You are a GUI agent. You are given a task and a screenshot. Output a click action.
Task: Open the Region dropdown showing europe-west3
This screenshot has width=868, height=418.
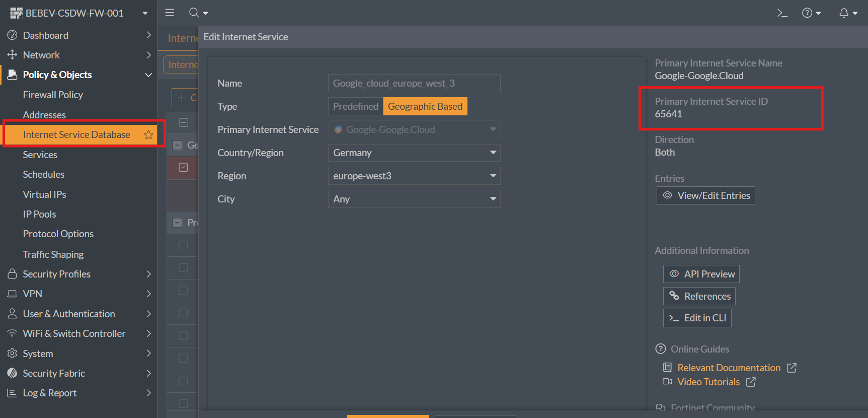tap(414, 176)
